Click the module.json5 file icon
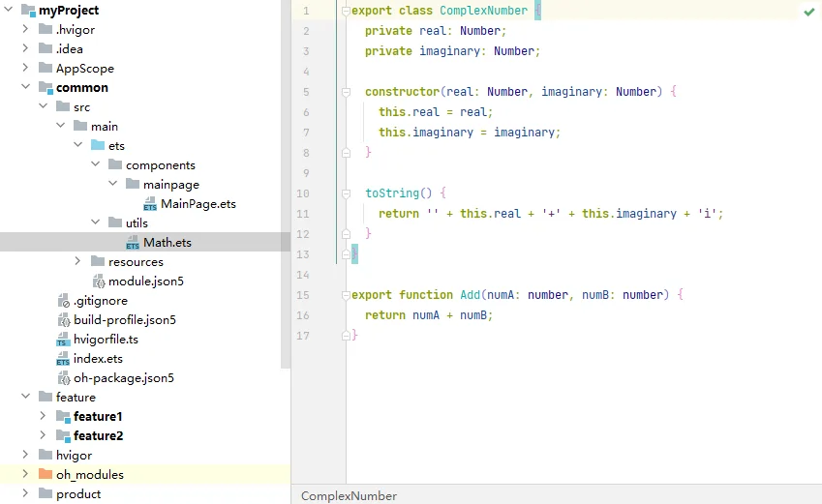822x504 pixels. [99, 282]
